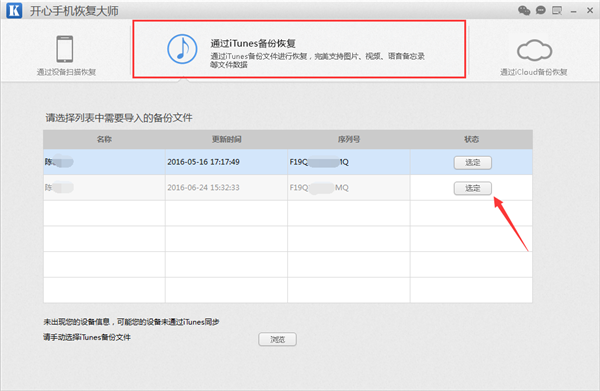The height and width of the screenshot is (391, 600).
Task: Click the 请手动选择iTunes备份文件 label
Action: coord(87,337)
